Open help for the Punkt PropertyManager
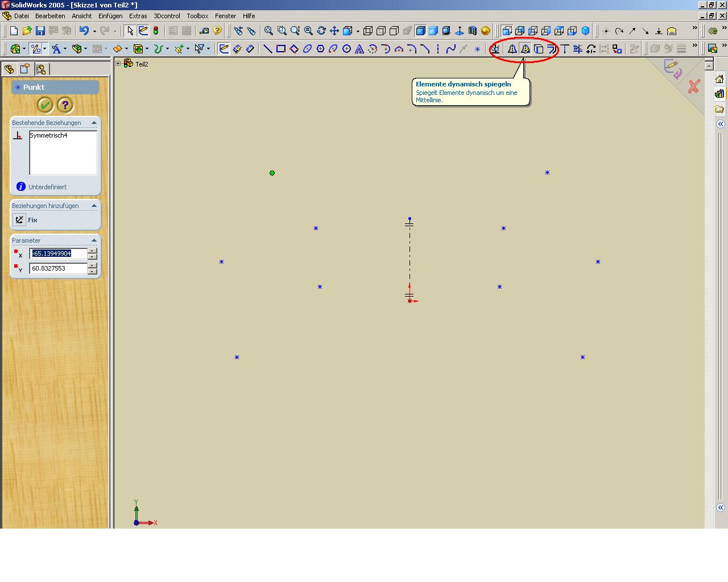Screen dimensions: 728x582 65,105
